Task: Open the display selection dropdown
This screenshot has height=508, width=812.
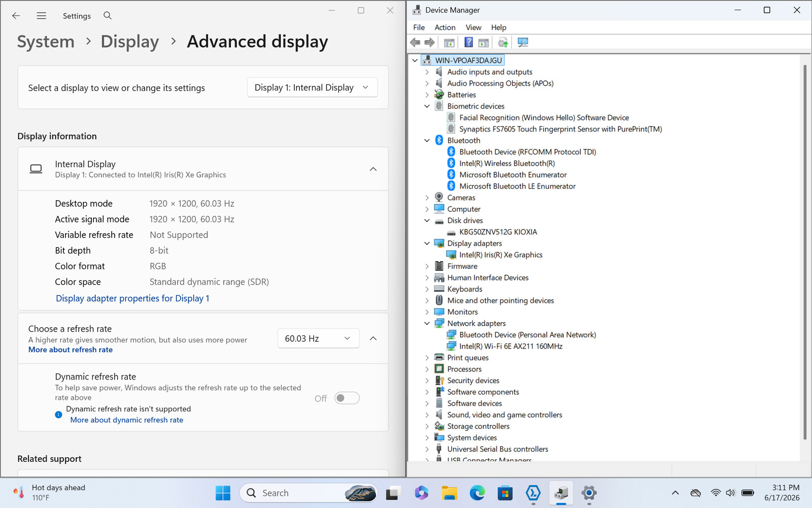Action: (313, 87)
